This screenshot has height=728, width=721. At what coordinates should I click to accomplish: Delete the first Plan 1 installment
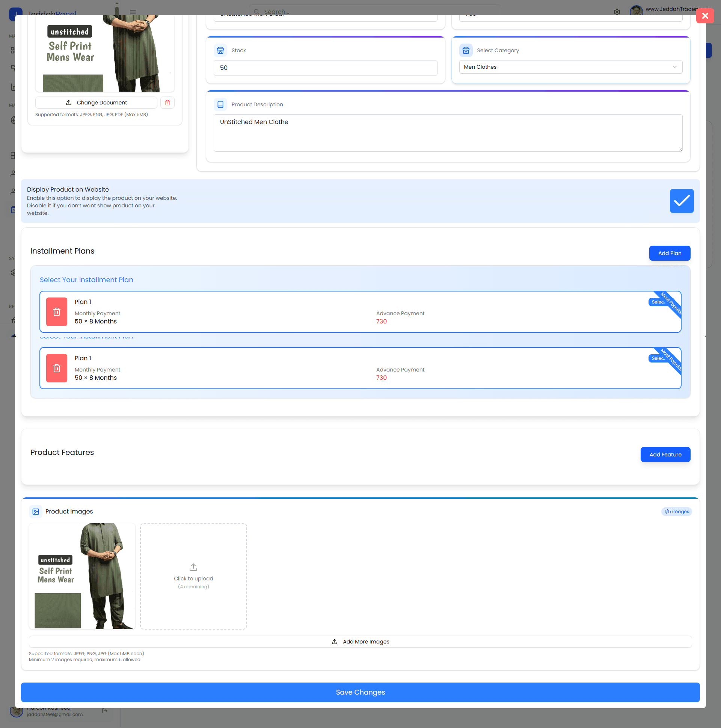pos(56,312)
